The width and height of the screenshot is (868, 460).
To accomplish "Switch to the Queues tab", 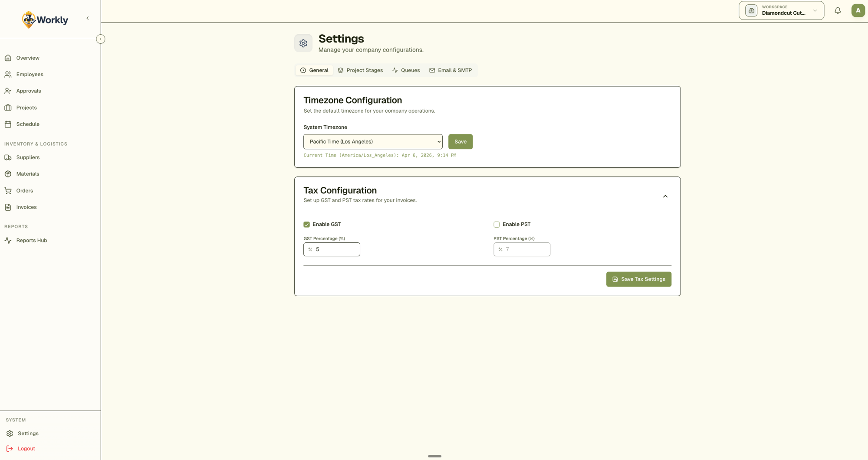I will (x=406, y=70).
